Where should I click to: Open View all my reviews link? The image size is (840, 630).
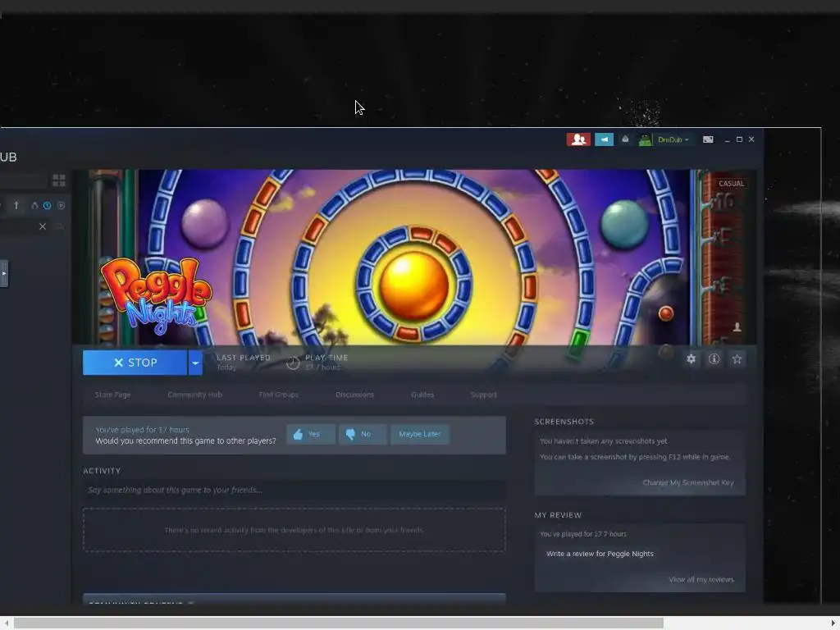pyautogui.click(x=701, y=580)
